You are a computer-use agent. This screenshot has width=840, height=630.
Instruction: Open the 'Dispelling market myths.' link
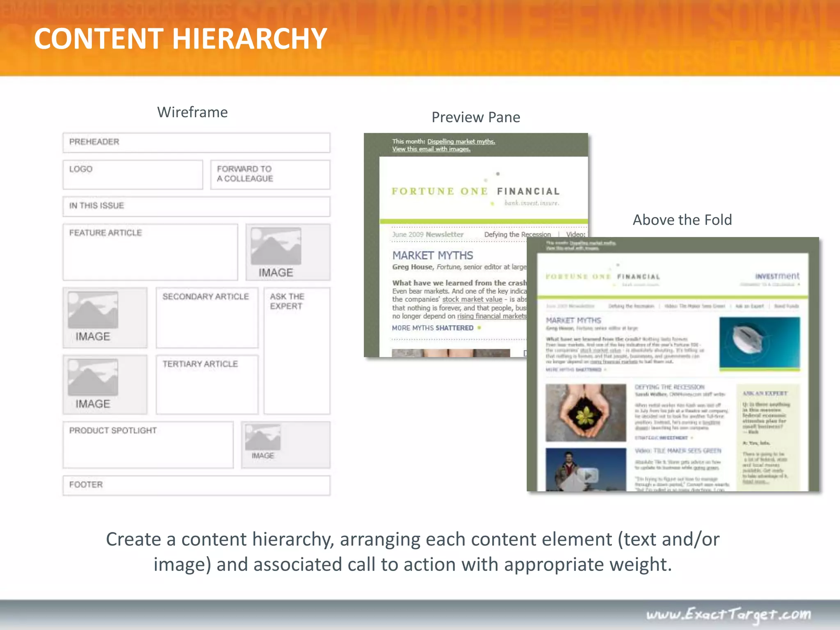[x=461, y=142]
